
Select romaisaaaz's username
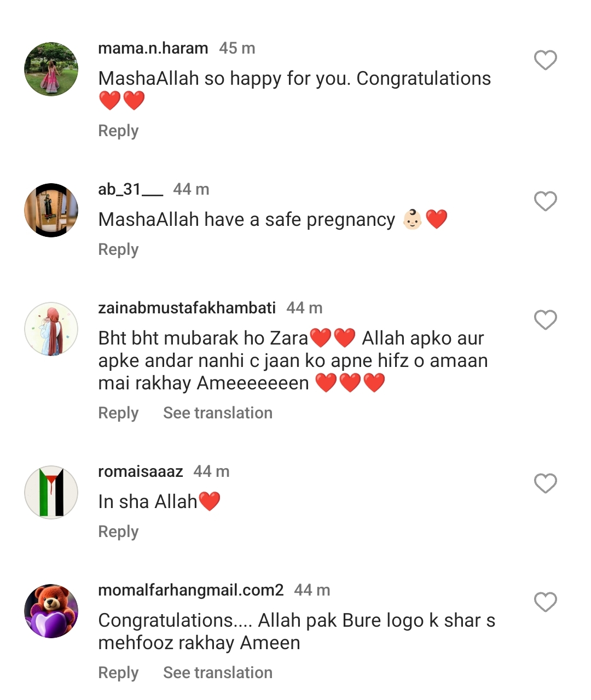[140, 471]
